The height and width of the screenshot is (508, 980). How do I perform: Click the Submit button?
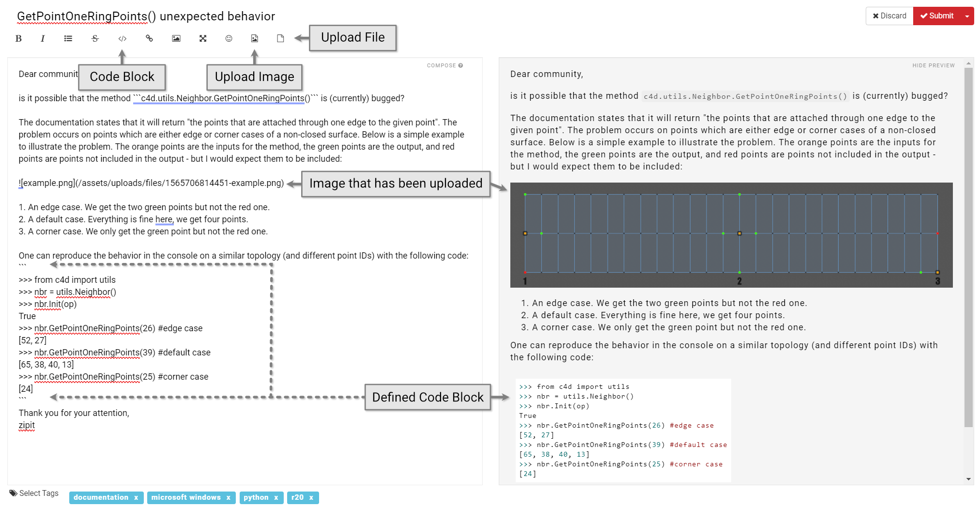(937, 16)
